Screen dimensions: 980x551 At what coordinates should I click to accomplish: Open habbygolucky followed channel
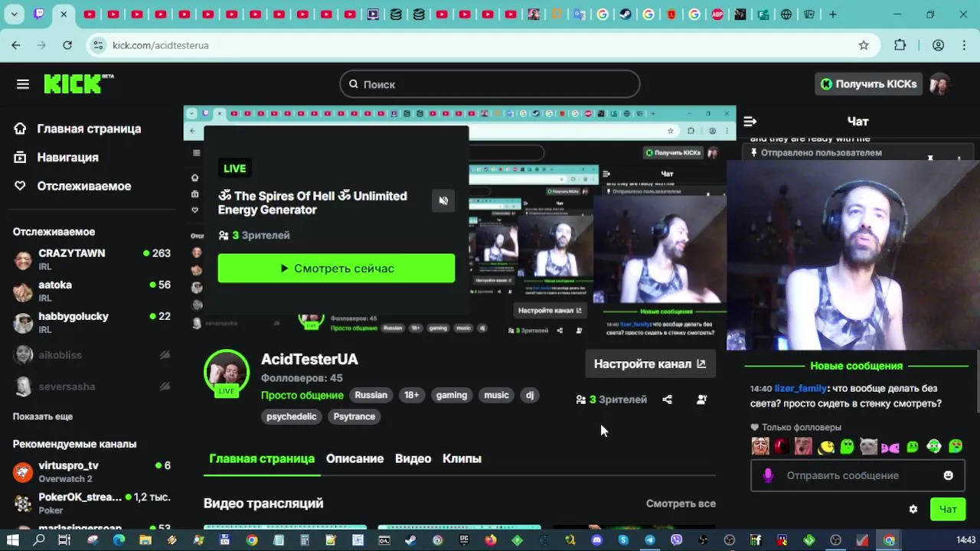pyautogui.click(x=92, y=322)
